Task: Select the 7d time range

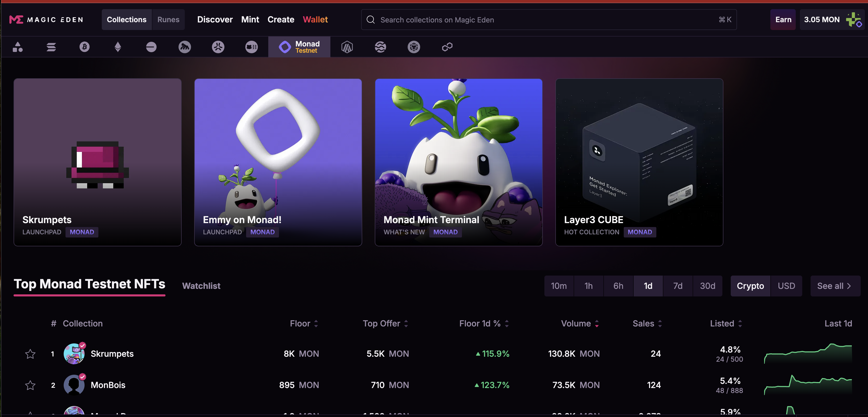Action: 678,286
